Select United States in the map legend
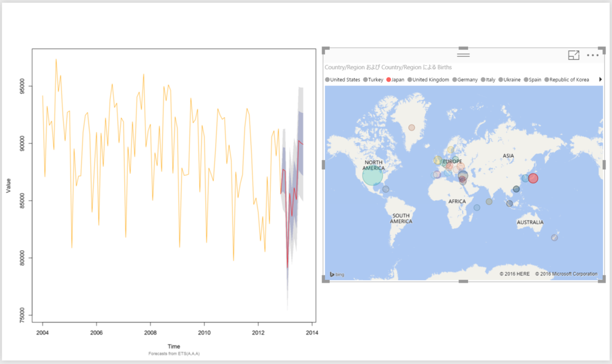Screen dimensions: 612x364 pyautogui.click(x=342, y=79)
